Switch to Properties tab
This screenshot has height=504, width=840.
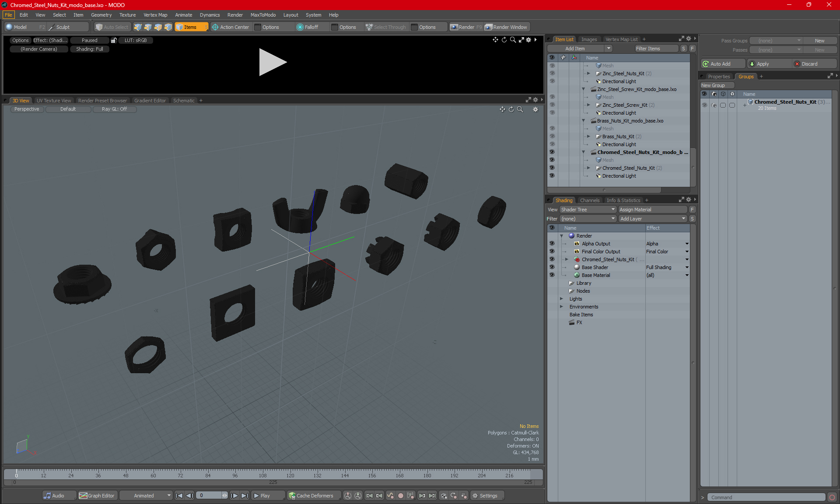(x=719, y=77)
